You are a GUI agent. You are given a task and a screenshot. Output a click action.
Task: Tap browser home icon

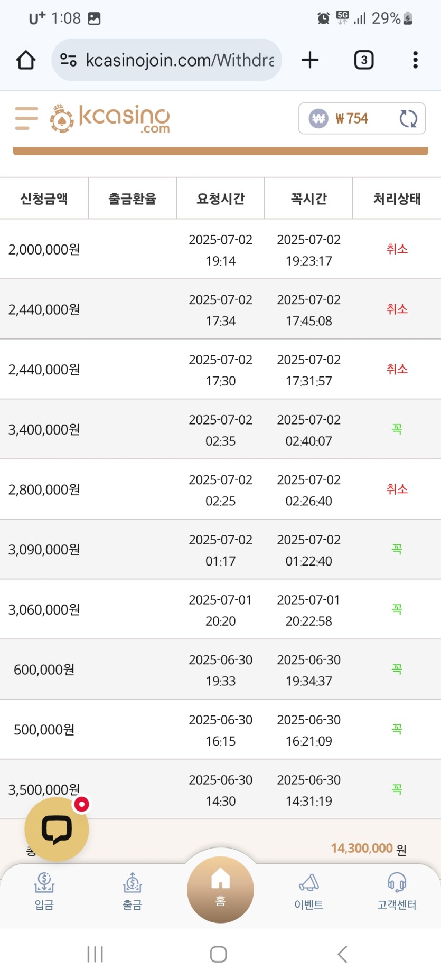point(26,60)
